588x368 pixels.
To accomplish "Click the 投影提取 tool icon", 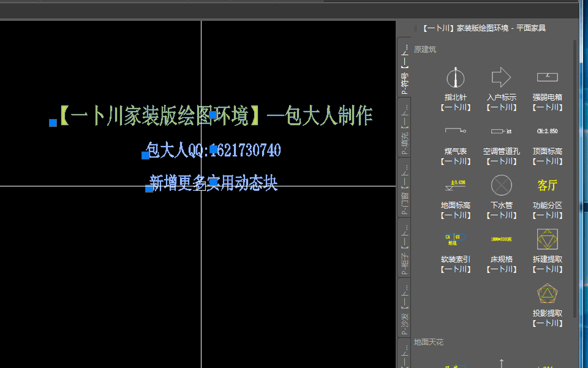I will click(547, 293).
